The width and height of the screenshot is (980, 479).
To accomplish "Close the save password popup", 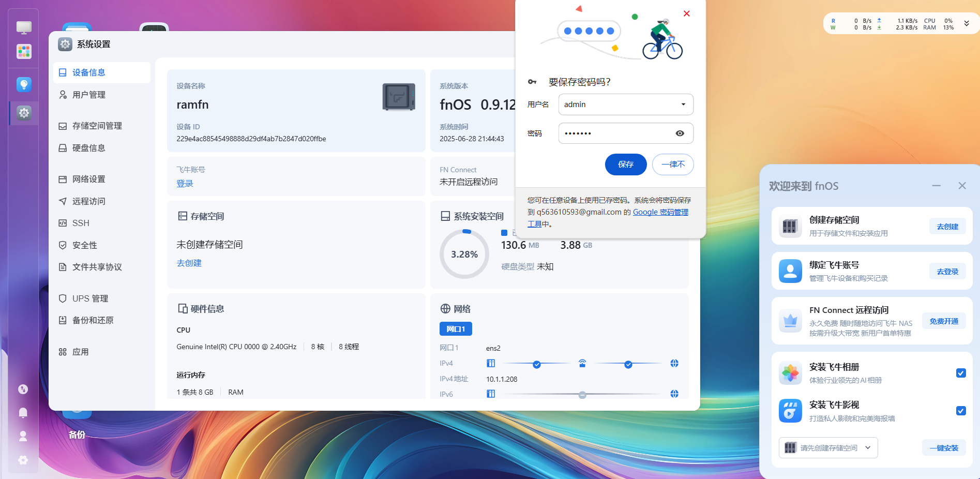I will (687, 13).
